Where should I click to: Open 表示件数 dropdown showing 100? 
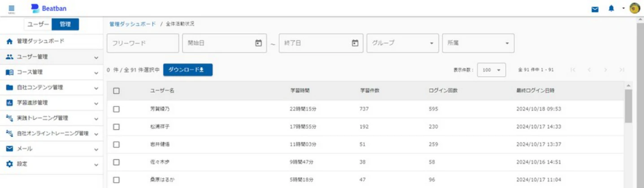[x=492, y=70]
